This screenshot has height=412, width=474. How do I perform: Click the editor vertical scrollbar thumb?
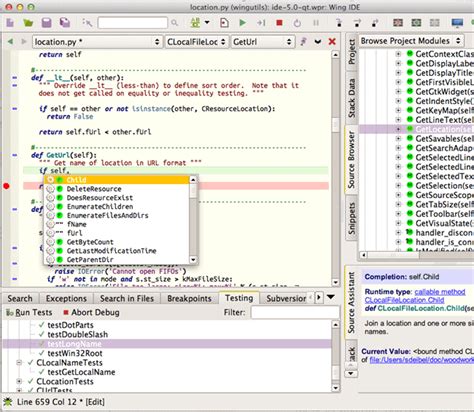tap(335, 126)
